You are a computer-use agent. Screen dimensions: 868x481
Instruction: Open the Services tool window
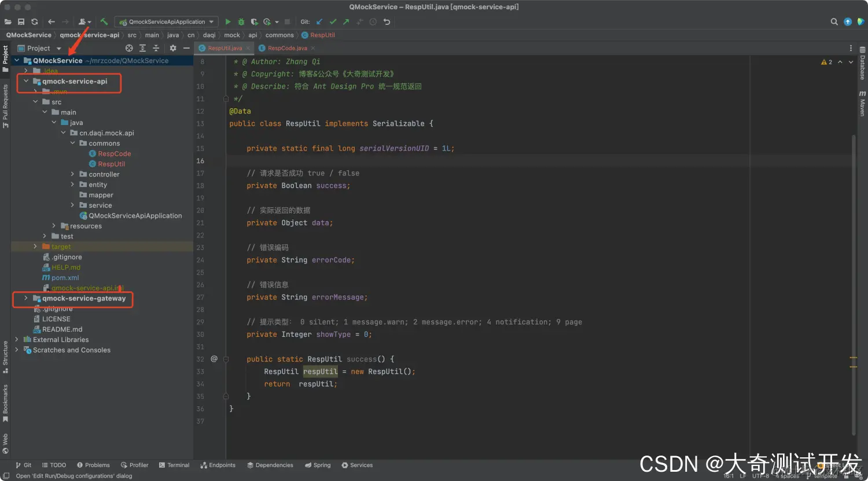point(357,465)
